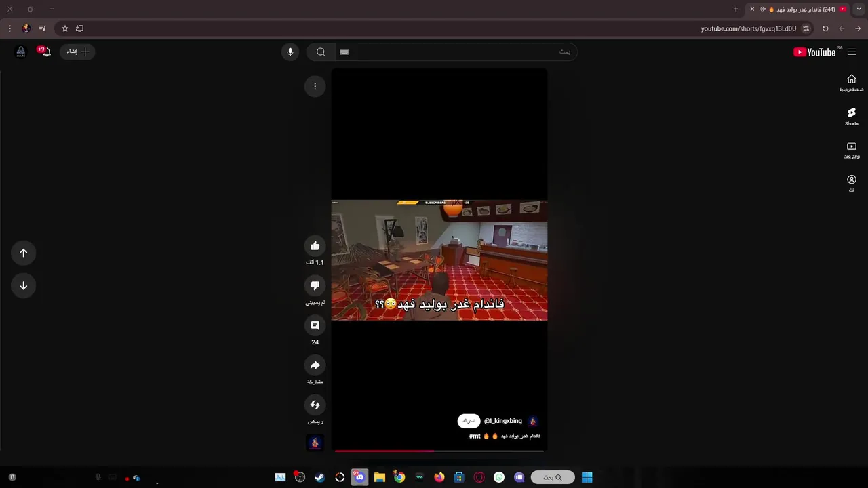Open a new browser tab

click(736, 9)
